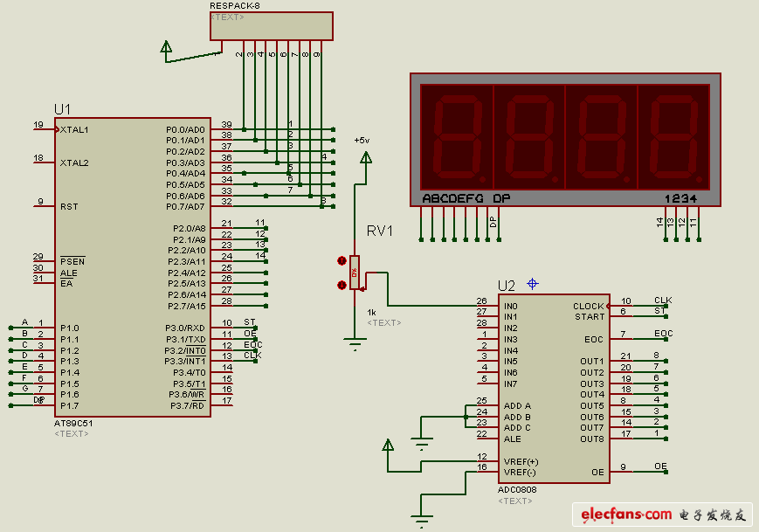Select the power arrow connected to VREF(+)

click(x=388, y=446)
